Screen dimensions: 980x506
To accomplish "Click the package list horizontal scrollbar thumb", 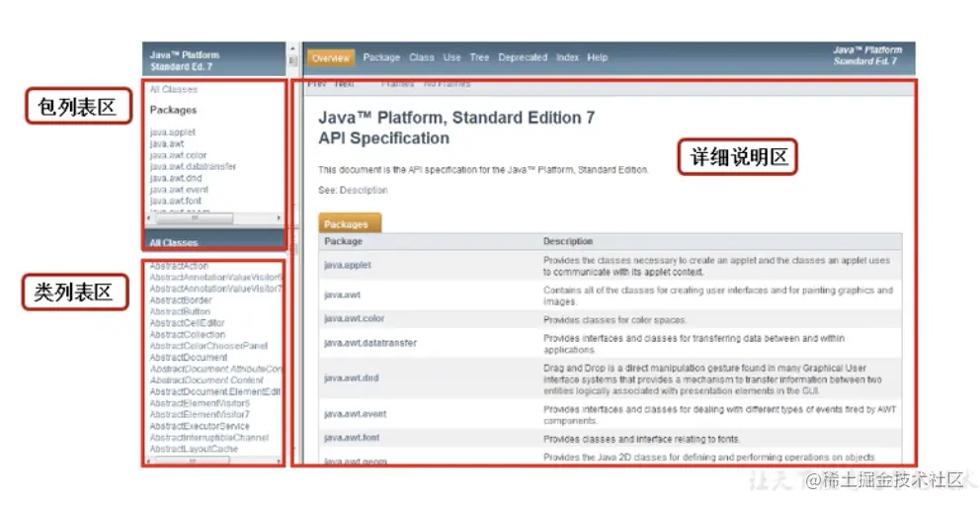I will (x=195, y=218).
